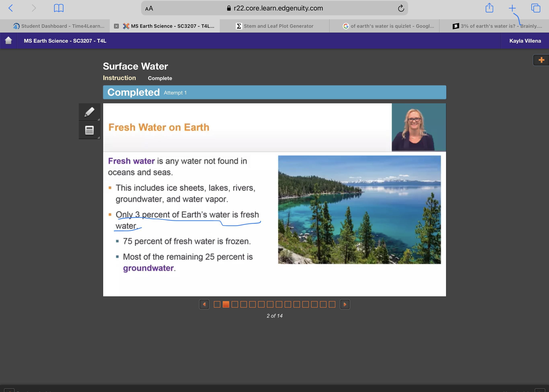Go back with Safari back arrow
549x392 pixels.
(11, 8)
